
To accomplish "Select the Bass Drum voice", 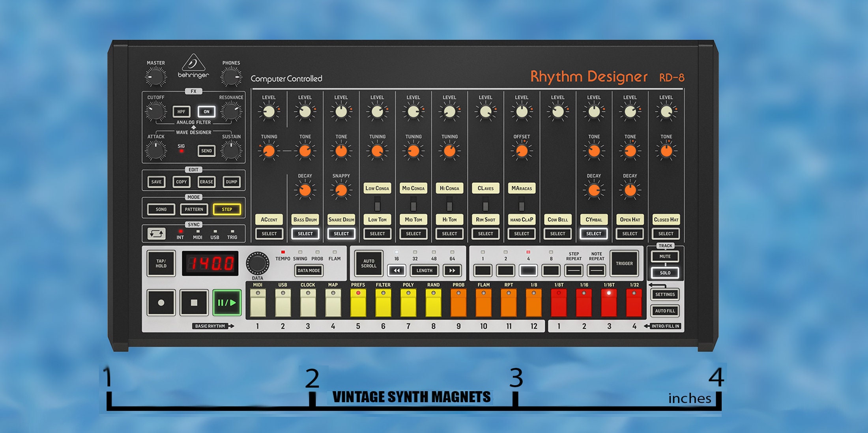I will point(305,234).
